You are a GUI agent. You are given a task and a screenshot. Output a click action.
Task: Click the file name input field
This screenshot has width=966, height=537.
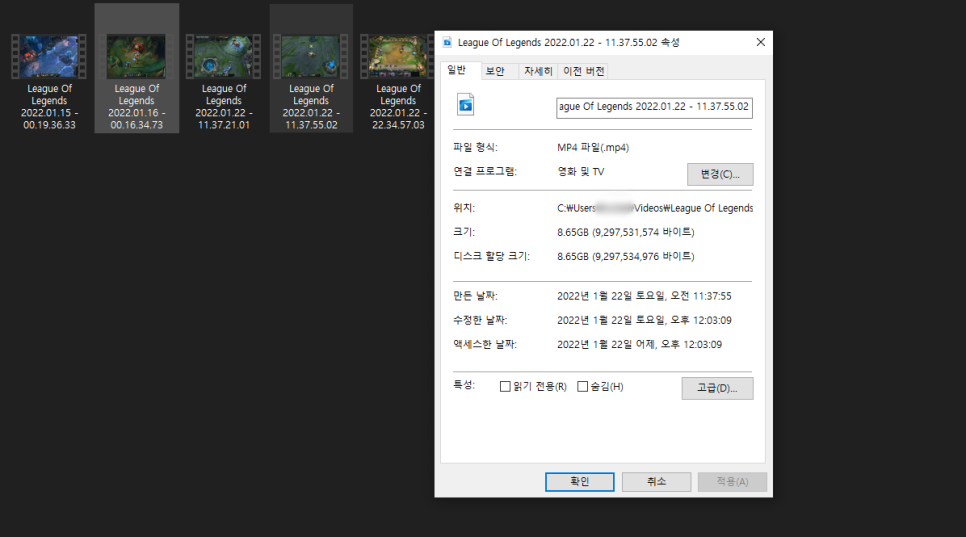(654, 107)
